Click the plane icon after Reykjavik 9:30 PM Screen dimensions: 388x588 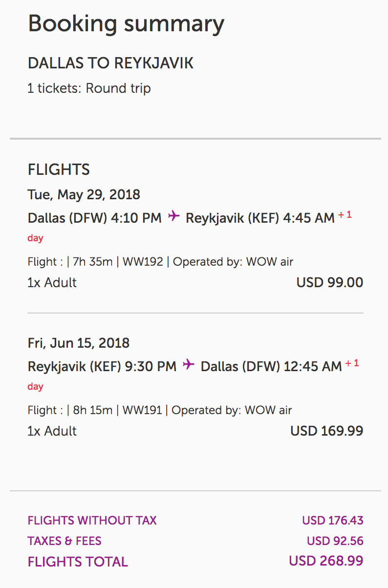[x=189, y=365]
